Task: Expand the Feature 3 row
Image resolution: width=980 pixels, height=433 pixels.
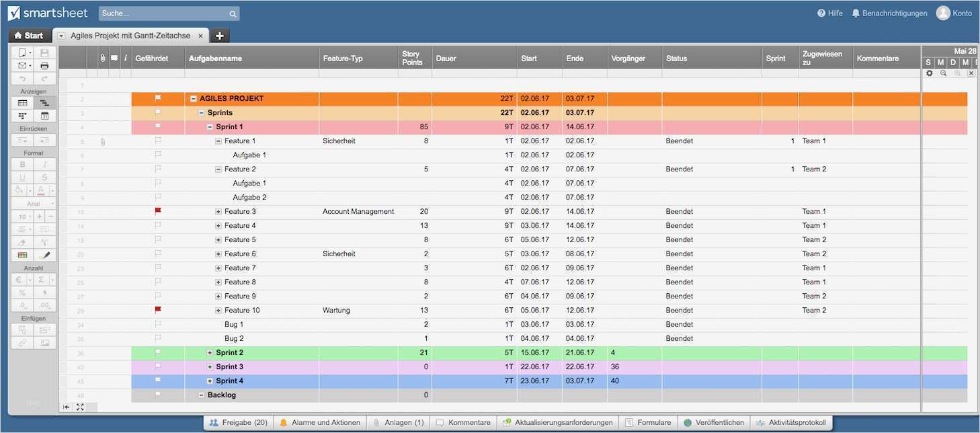Action: coord(218,212)
